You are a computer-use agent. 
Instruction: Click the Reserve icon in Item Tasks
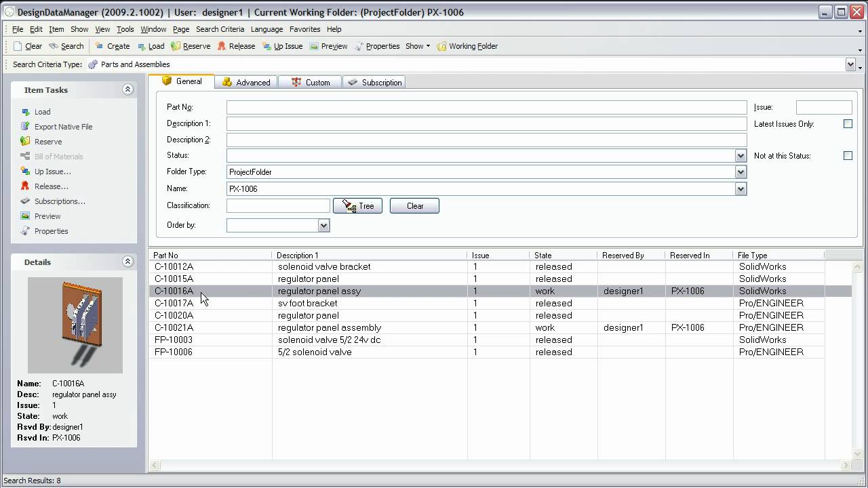[25, 142]
